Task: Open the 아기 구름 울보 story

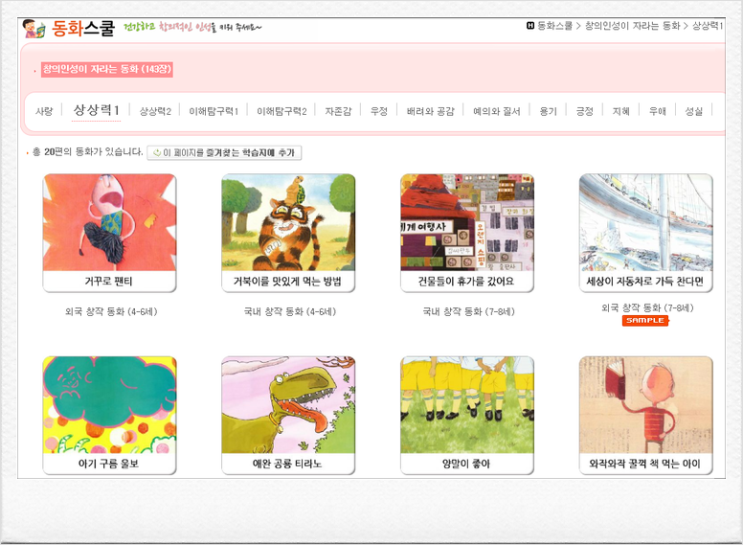Action: [x=109, y=405]
